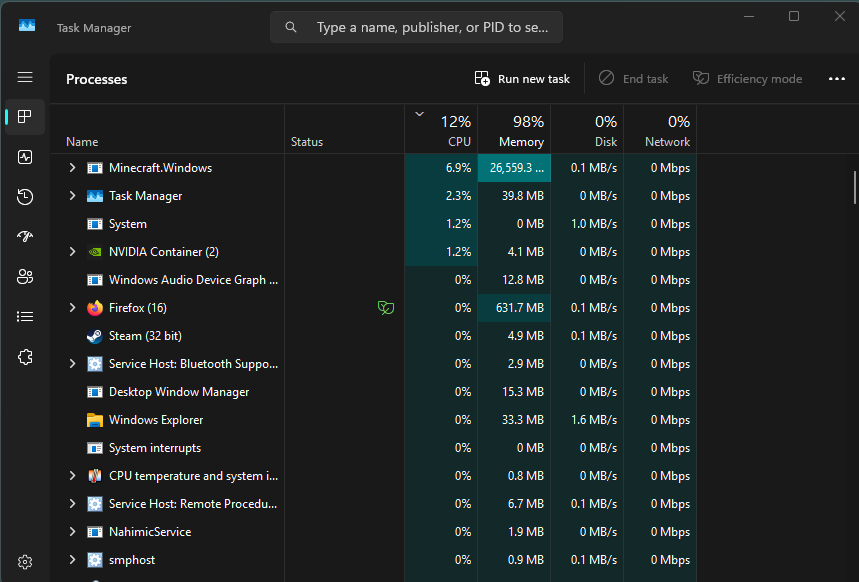Expand the Task Manager process group
Viewport: 859px width, 582px height.
(72, 196)
